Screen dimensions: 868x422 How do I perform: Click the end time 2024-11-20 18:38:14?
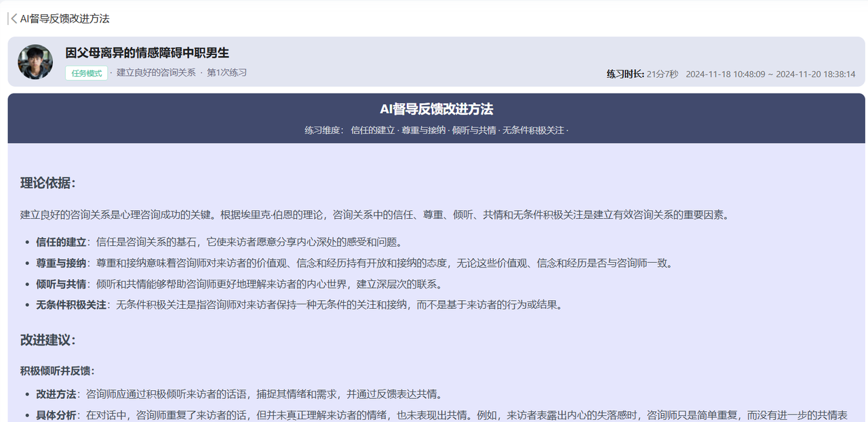[x=816, y=74]
